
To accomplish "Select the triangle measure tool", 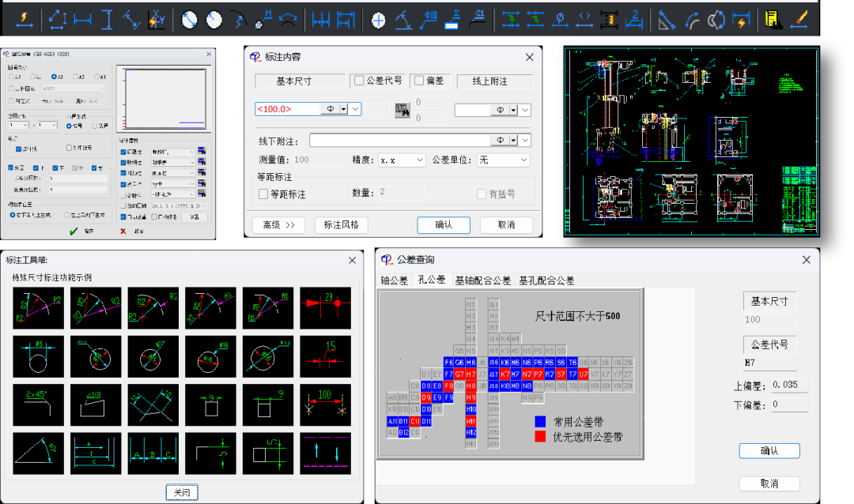I will coord(667,21).
